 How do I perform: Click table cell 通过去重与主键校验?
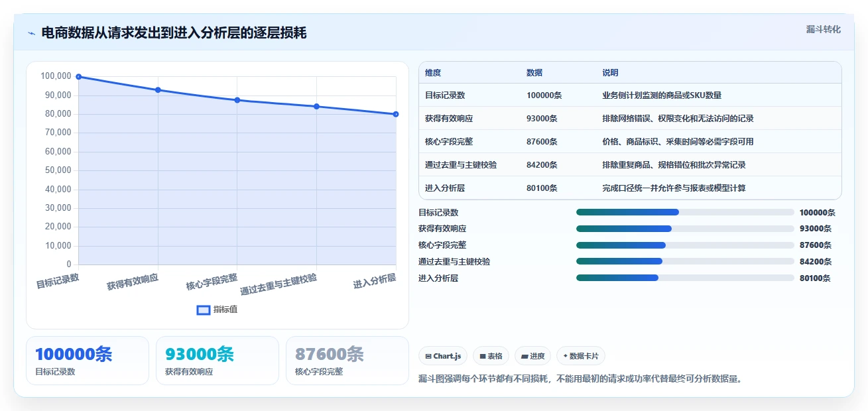click(461, 165)
